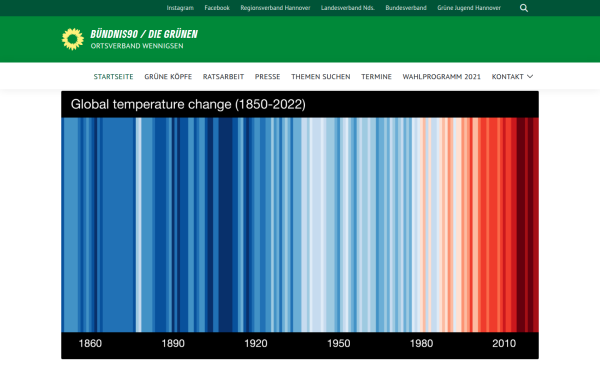Open the Grüne Köpfe menu item

click(x=168, y=77)
